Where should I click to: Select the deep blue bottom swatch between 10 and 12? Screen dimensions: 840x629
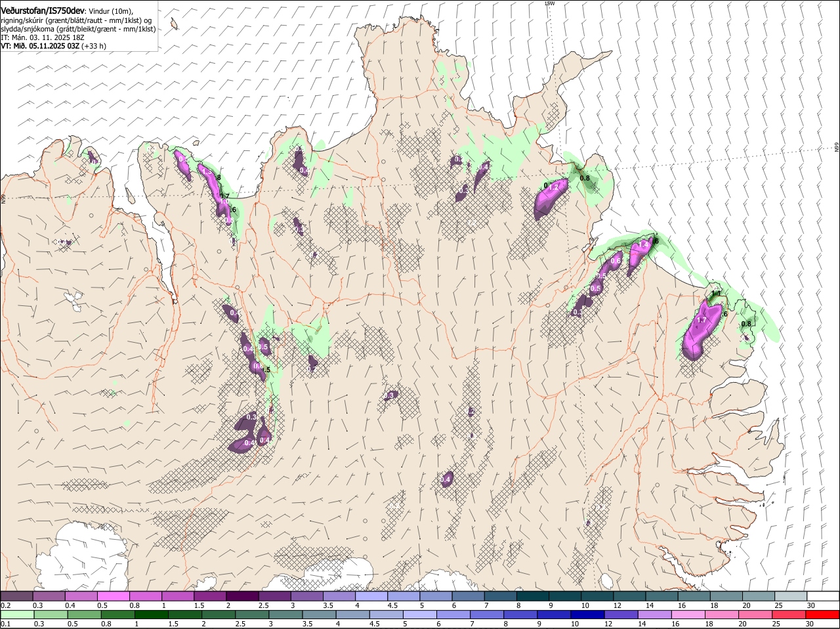point(587,615)
